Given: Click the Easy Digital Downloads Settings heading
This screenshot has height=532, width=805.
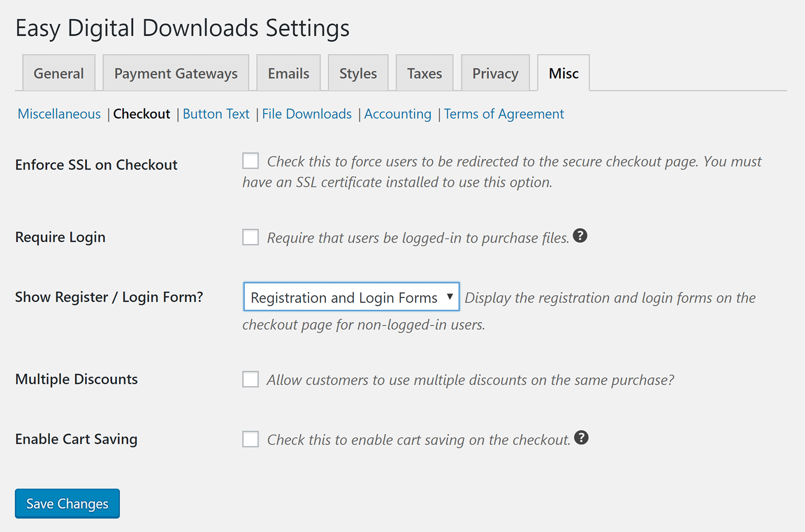Looking at the screenshot, I should click(x=183, y=28).
